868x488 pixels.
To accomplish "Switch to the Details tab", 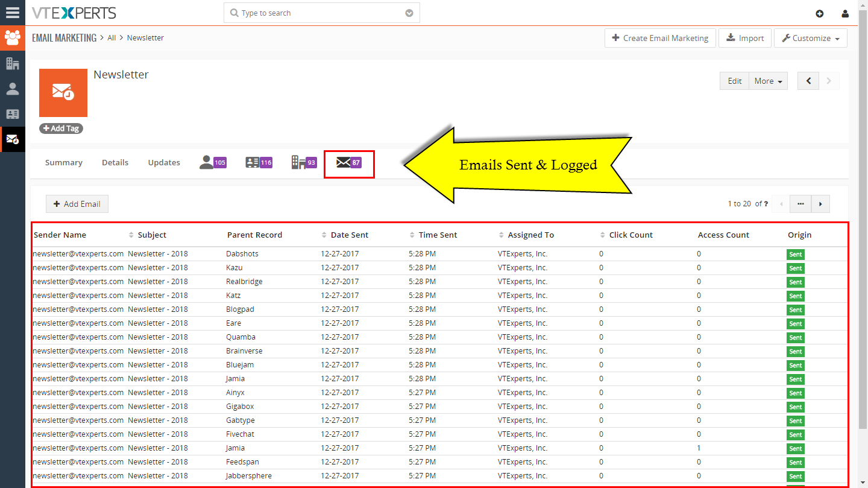I will 115,162.
